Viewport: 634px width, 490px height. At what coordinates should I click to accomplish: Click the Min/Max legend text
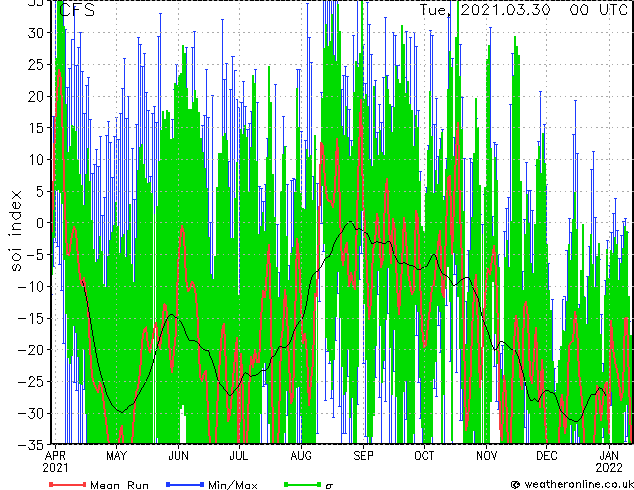tap(233, 485)
